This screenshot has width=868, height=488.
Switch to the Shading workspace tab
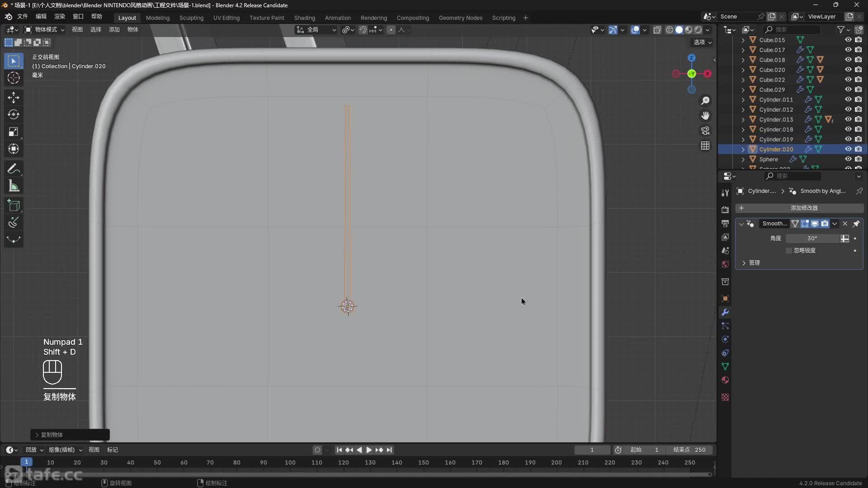coord(305,18)
